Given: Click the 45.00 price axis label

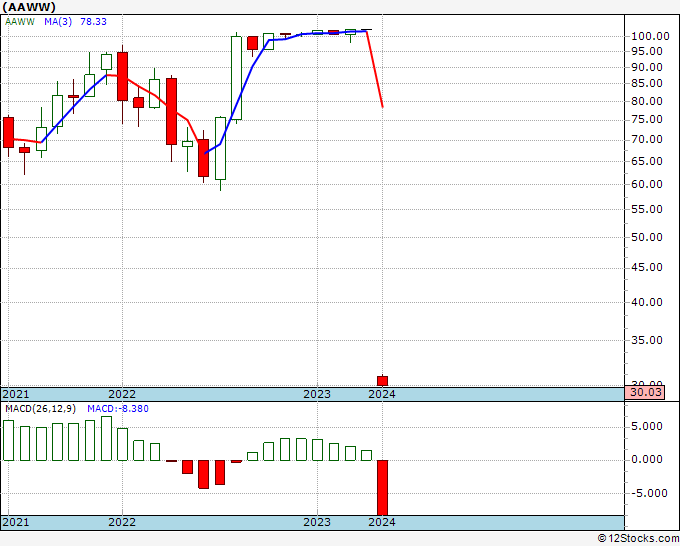Looking at the screenshot, I should 647,268.
